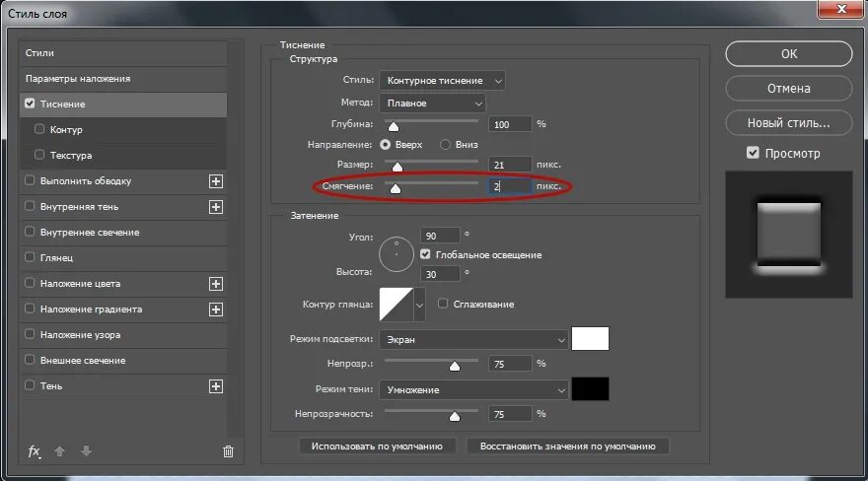Viewport: 868px width, 481px height.
Task: Enable Выполнить обводку checkbox
Action: click(30, 180)
